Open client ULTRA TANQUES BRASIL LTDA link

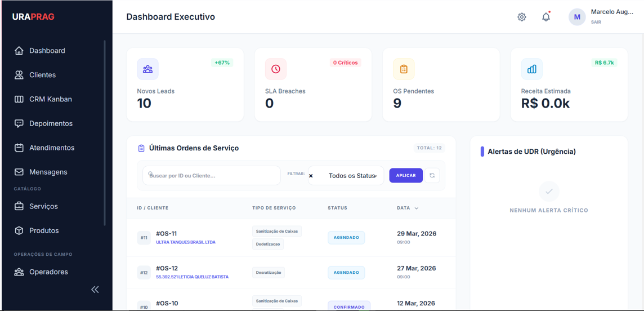186,242
